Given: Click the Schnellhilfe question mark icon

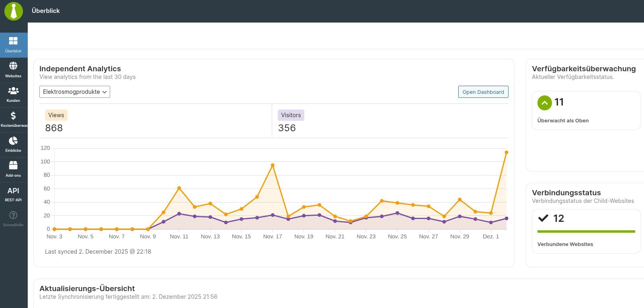Looking at the screenshot, I should tap(13, 215).
